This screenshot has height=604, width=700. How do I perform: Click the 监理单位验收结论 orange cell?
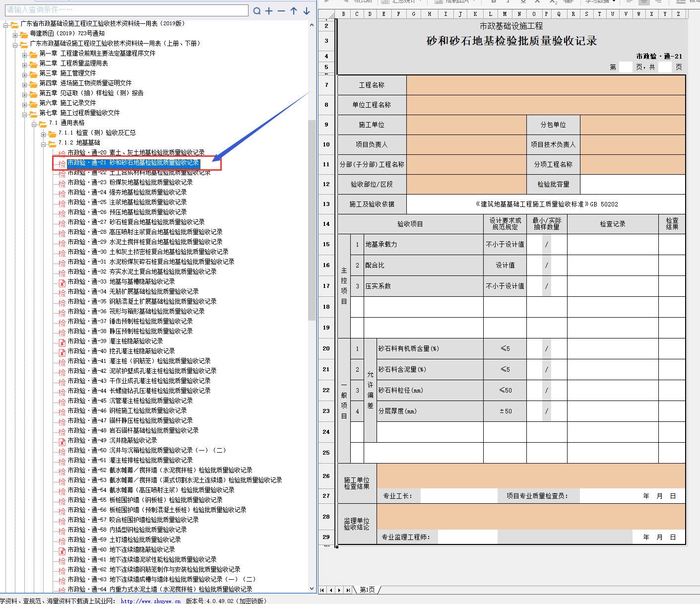click(x=531, y=517)
